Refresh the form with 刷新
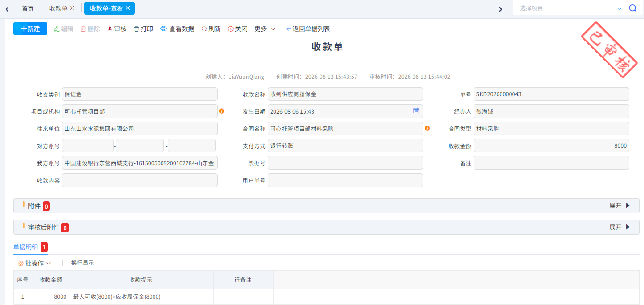 pyautogui.click(x=211, y=28)
